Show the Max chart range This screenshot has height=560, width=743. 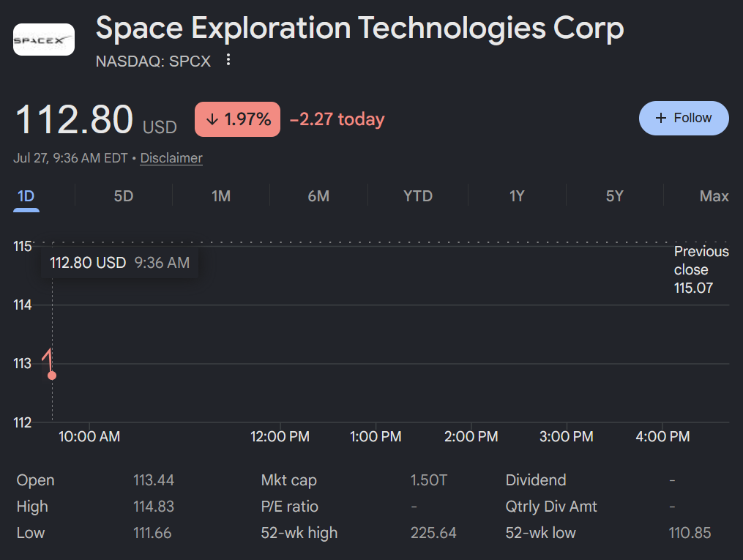click(x=714, y=196)
